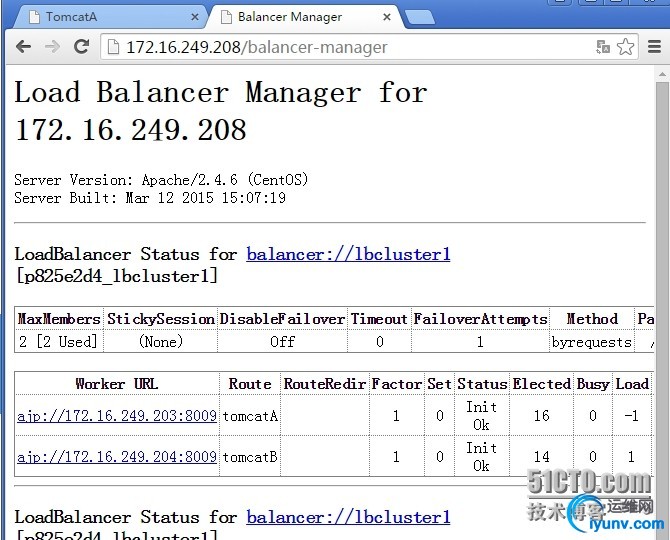670x540 pixels.
Task: Click the '2 [2 Used]' MaxMembers cell
Action: 59,342
